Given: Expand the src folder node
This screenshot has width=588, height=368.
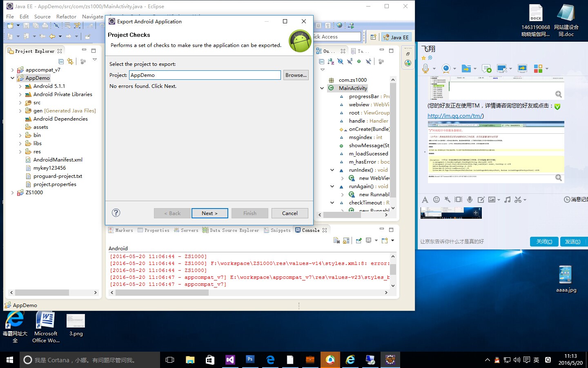Looking at the screenshot, I should (20, 103).
